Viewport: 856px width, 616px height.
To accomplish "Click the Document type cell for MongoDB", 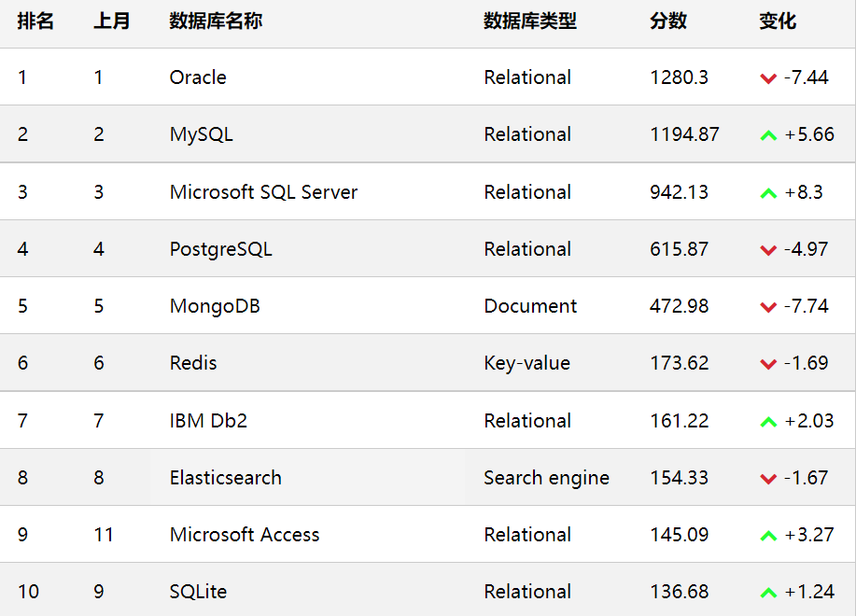I will point(530,306).
